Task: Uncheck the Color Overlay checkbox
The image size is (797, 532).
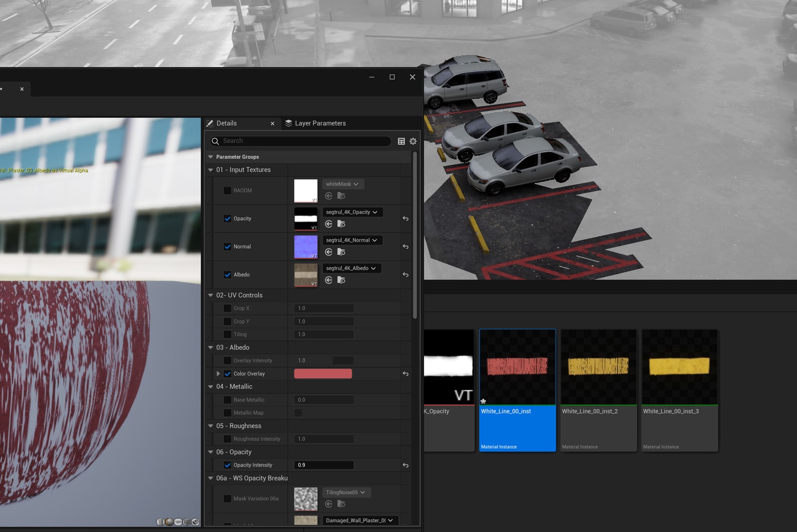Action: 227,374
